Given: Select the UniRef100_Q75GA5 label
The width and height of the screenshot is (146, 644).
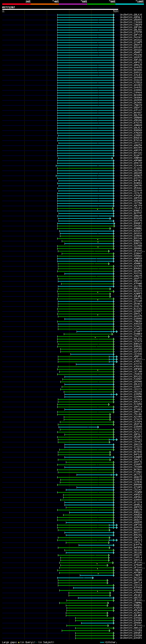Looking at the screenshot, I should click(x=131, y=565).
